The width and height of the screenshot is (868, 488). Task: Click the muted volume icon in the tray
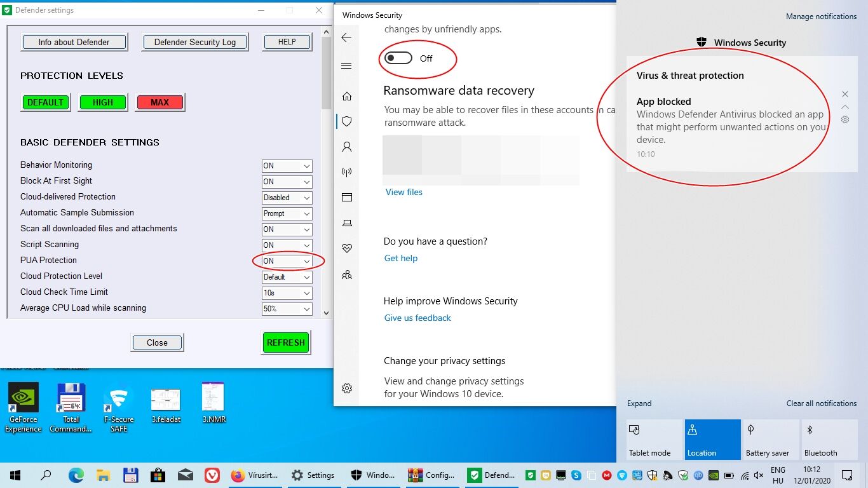(x=759, y=475)
